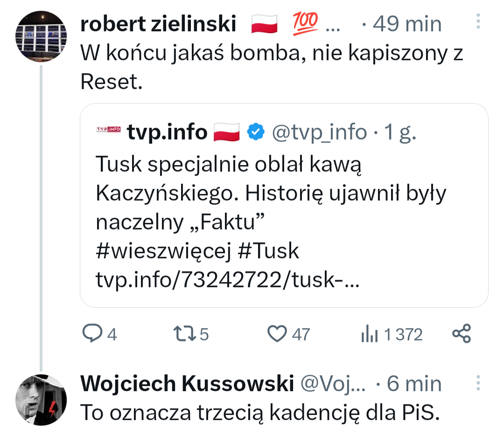Click the 49 min timestamp
504x434 pixels.
(407, 24)
